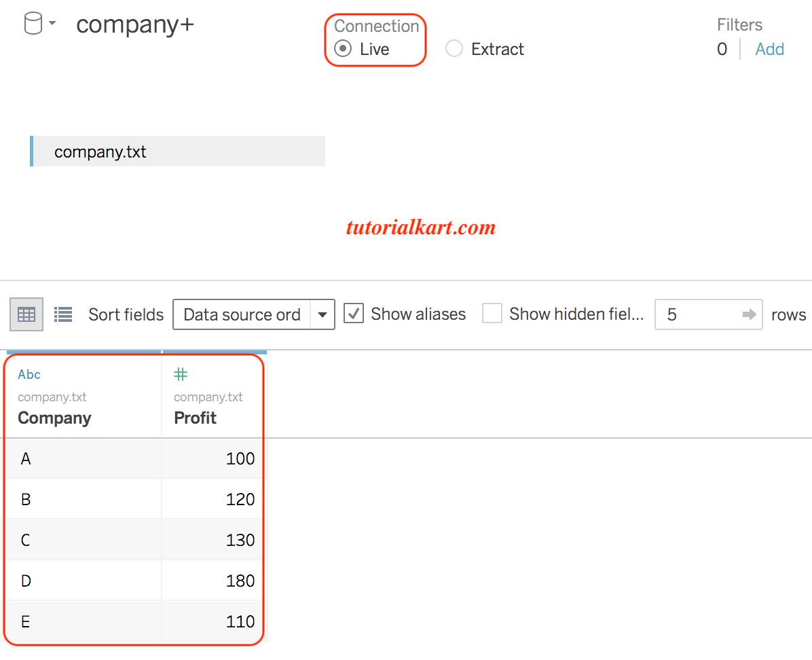Image resolution: width=812 pixels, height=660 pixels.
Task: Click the database cylinder icon top-left
Action: [x=32, y=22]
